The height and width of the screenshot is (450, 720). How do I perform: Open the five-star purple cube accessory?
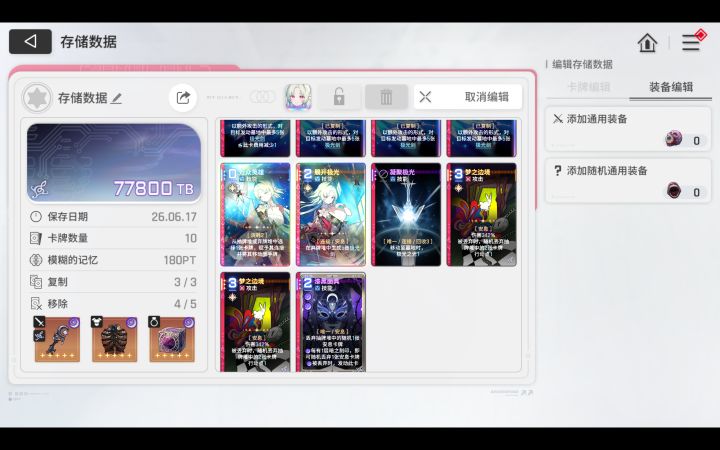tap(172, 339)
